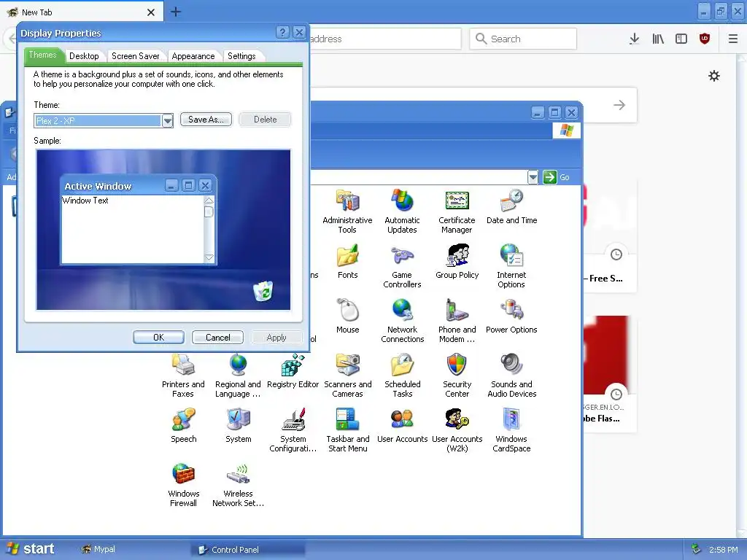Open the Windows Firewall icon
Viewport: 747px width, 560px height.
coord(183,474)
